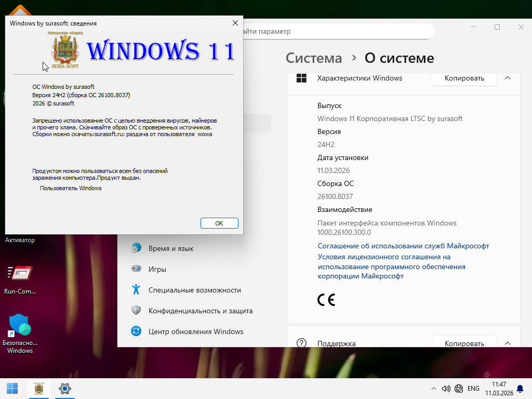Open Специальные возможности settings section
Viewport: 532px width, 399px height.
194,290
